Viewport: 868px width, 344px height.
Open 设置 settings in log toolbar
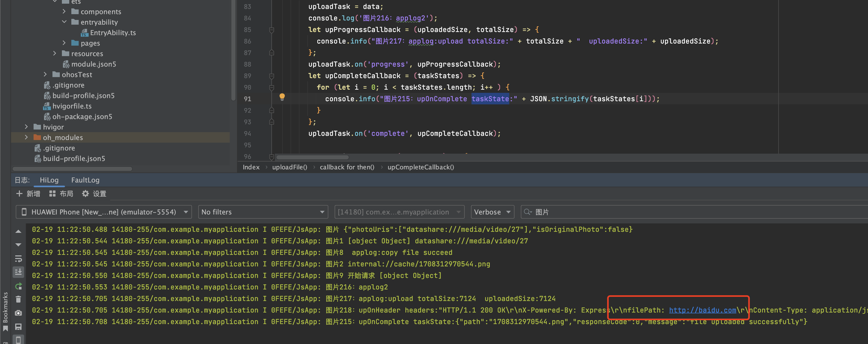pos(94,194)
